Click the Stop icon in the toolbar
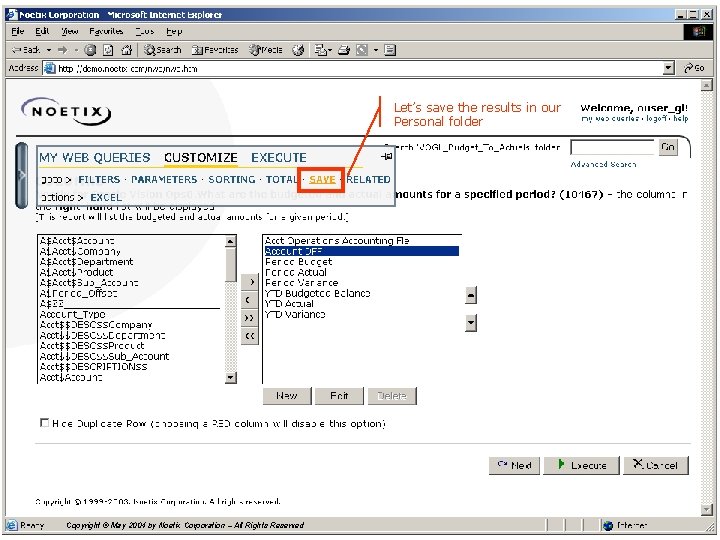720x540 pixels. click(90, 50)
